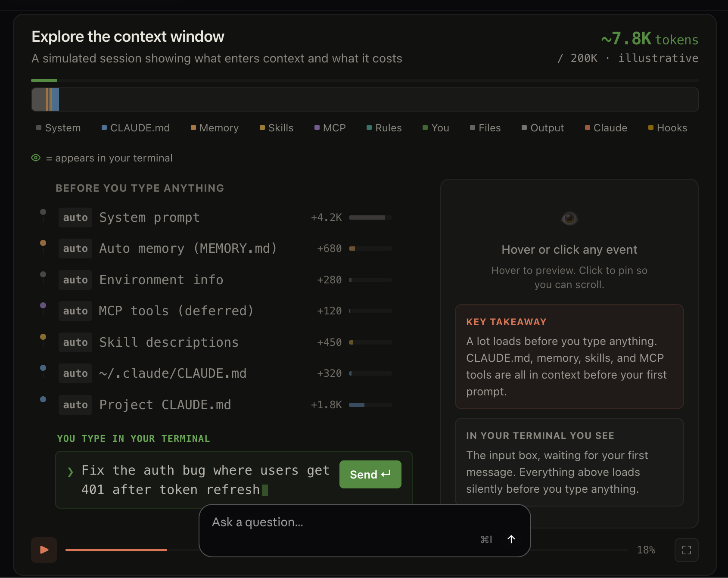728x578 pixels.
Task: Click the KEY TAKEAWAY card
Action: click(x=569, y=357)
